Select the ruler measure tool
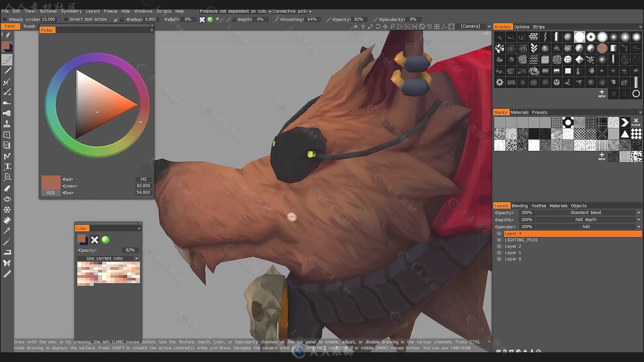 click(x=7, y=274)
